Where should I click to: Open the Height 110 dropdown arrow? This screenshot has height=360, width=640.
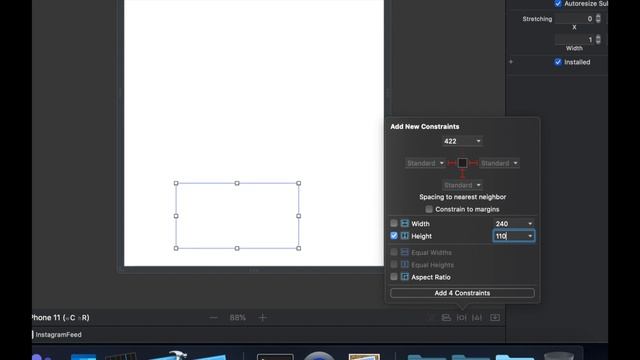click(530, 236)
